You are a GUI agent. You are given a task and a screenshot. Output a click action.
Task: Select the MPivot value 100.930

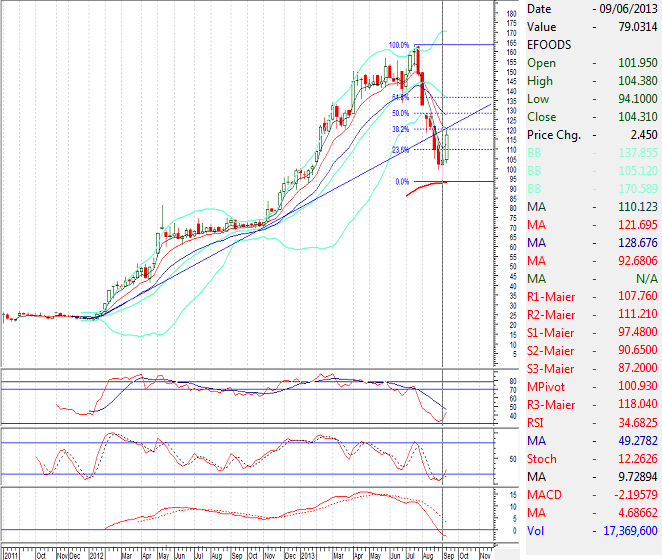click(634, 386)
